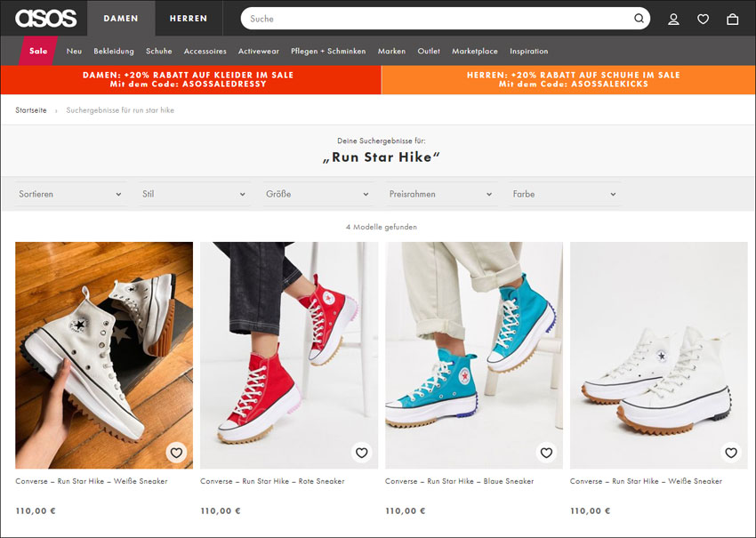Open Converse Run Star Hike Blaue Sneaker link
The image size is (756, 538).
click(x=460, y=481)
